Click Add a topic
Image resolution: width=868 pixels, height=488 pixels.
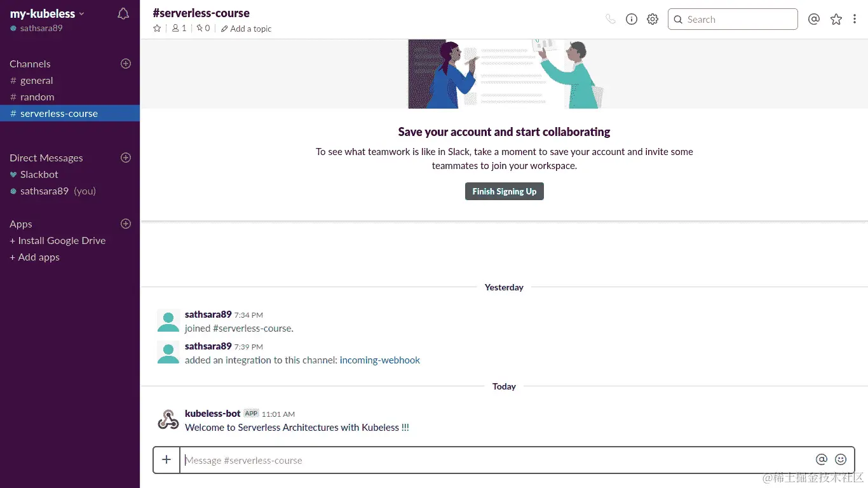pos(246,29)
